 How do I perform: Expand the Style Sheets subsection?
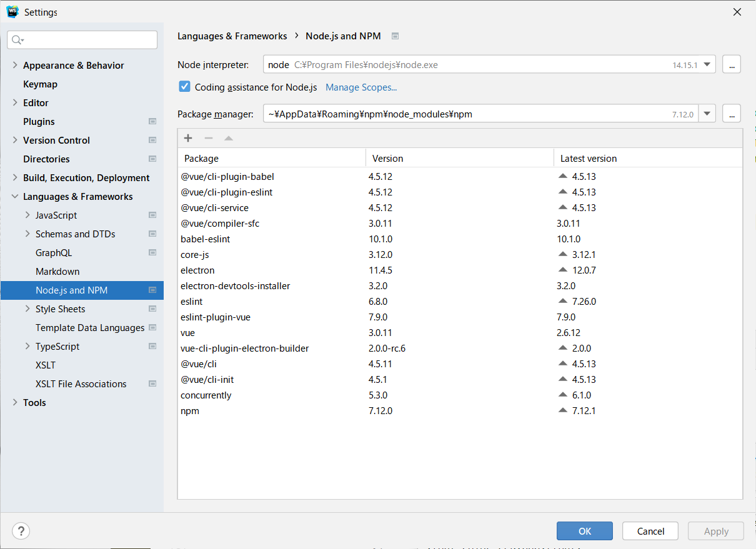(x=27, y=309)
